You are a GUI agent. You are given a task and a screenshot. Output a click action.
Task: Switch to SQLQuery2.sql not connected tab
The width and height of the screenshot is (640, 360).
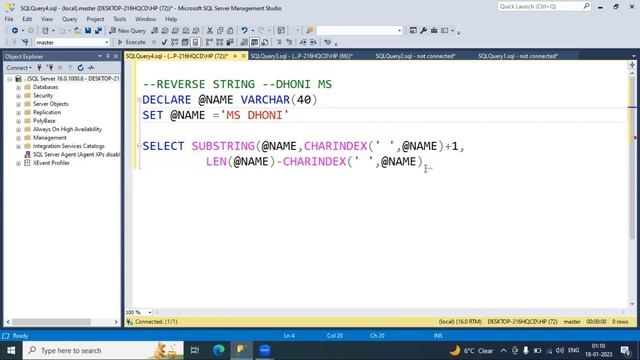click(415, 56)
